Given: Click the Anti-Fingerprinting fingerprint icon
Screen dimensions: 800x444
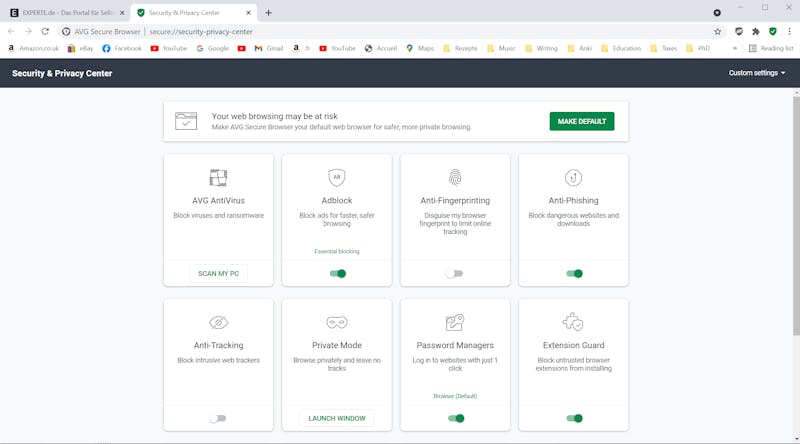Looking at the screenshot, I should click(455, 178).
